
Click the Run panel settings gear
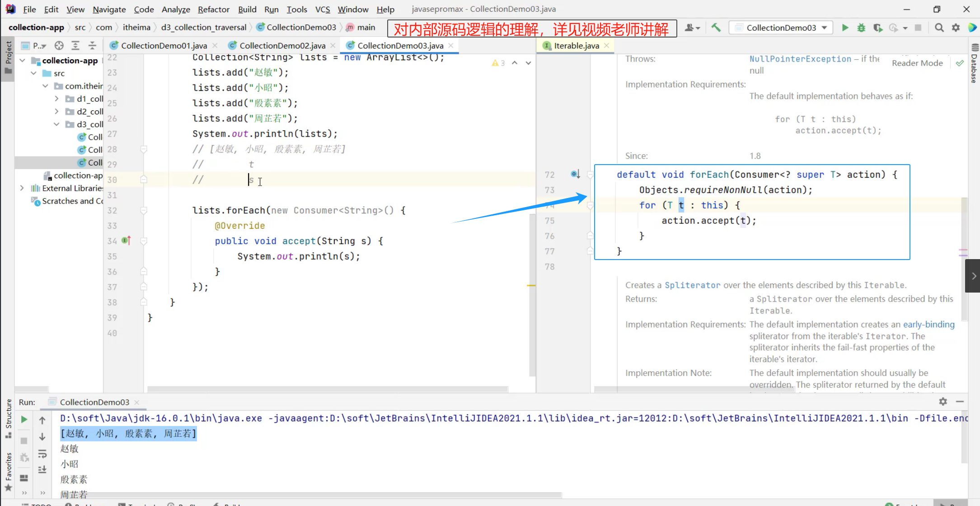[943, 402]
